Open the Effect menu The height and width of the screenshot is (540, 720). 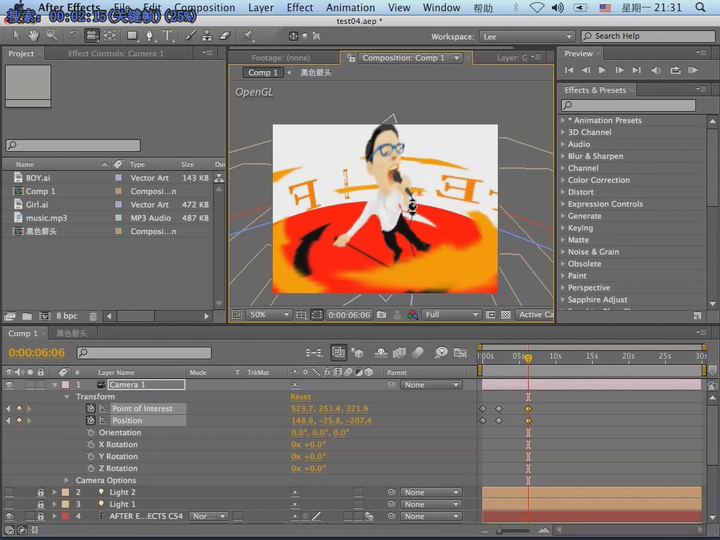[x=300, y=8]
